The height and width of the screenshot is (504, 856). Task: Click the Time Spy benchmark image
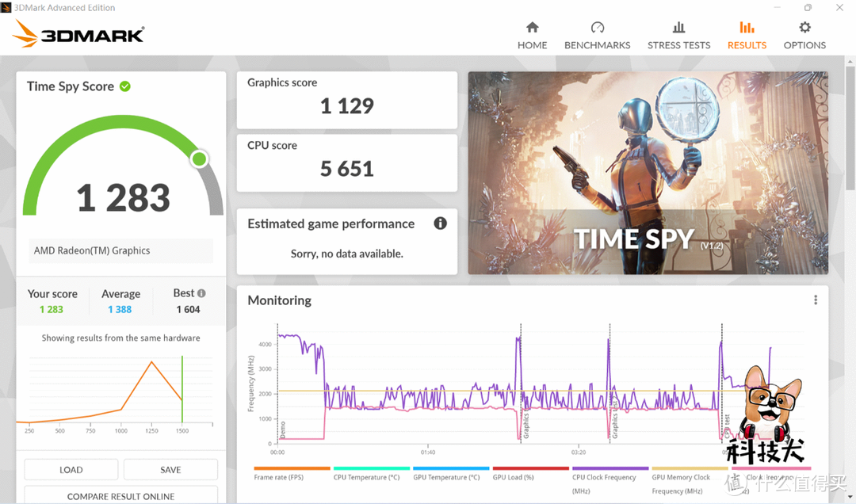[x=648, y=173]
